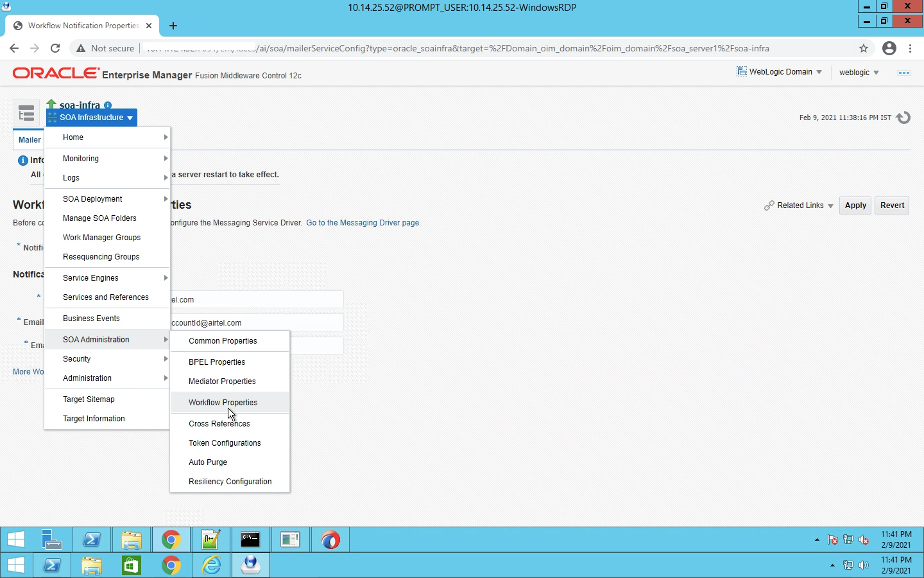Click the green up-status arrow beside soa-infra
This screenshot has width=924, height=578.
(51, 103)
